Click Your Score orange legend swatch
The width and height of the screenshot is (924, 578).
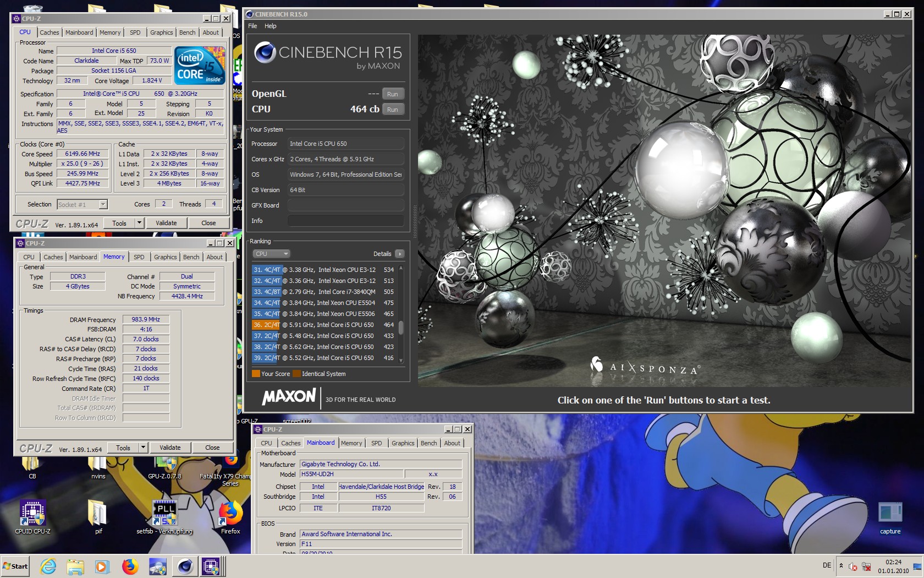pos(256,374)
